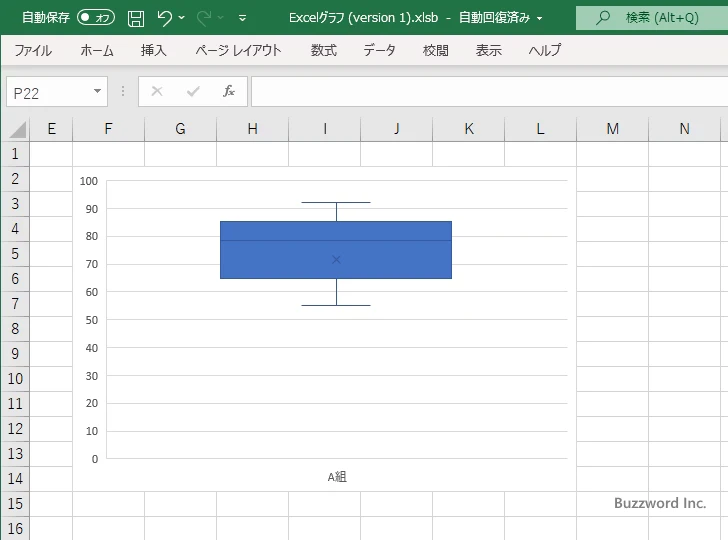Select cell H15
Image resolution: width=728 pixels, height=540 pixels.
(x=252, y=504)
